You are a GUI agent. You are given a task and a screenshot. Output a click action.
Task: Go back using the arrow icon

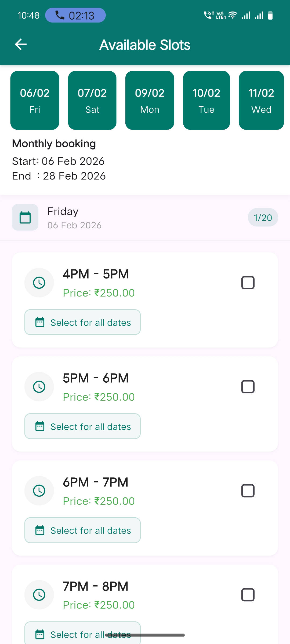[21, 44]
